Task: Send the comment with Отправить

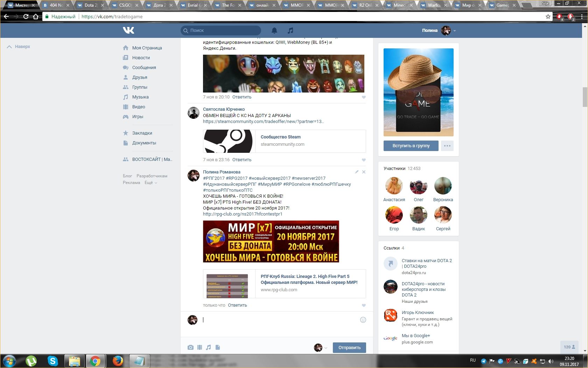Action: (349, 348)
